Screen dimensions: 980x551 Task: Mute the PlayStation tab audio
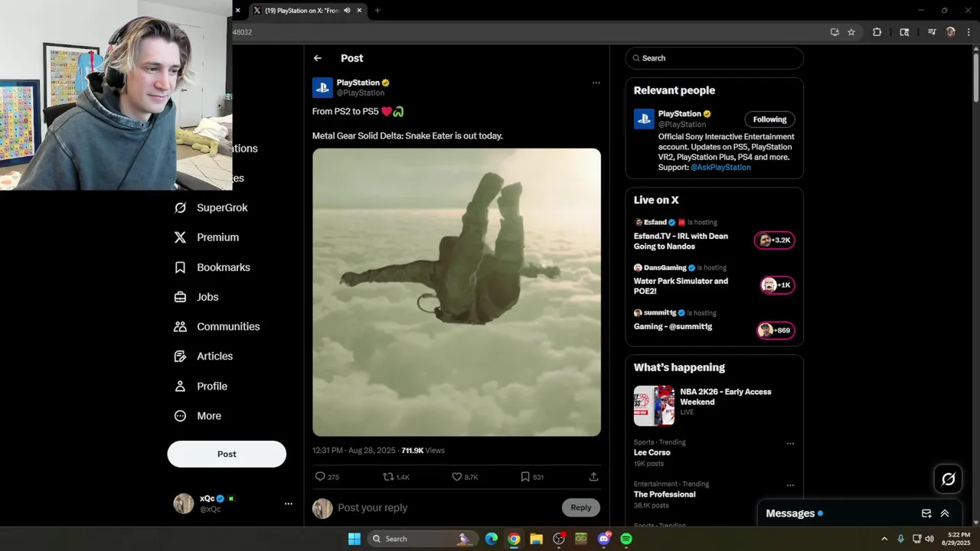click(347, 11)
